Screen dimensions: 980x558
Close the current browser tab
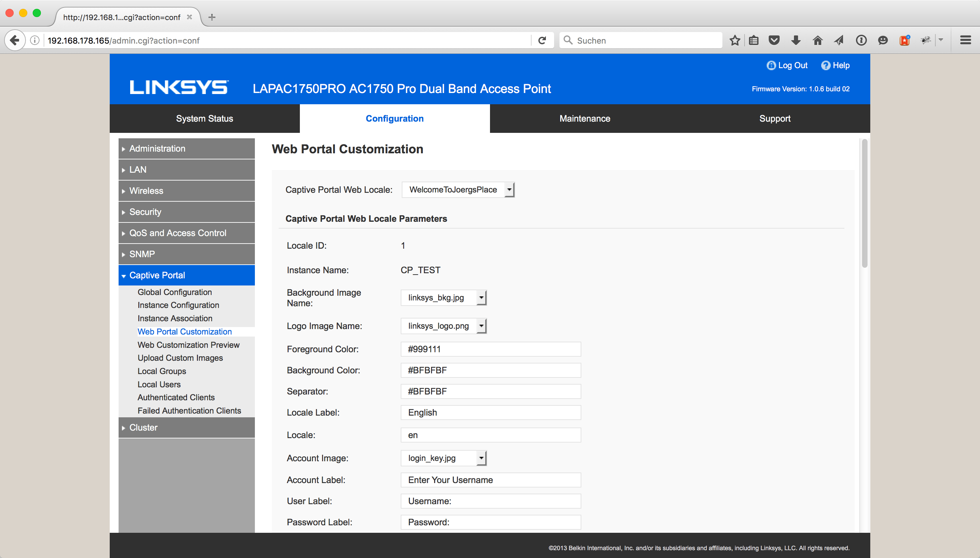tap(189, 17)
